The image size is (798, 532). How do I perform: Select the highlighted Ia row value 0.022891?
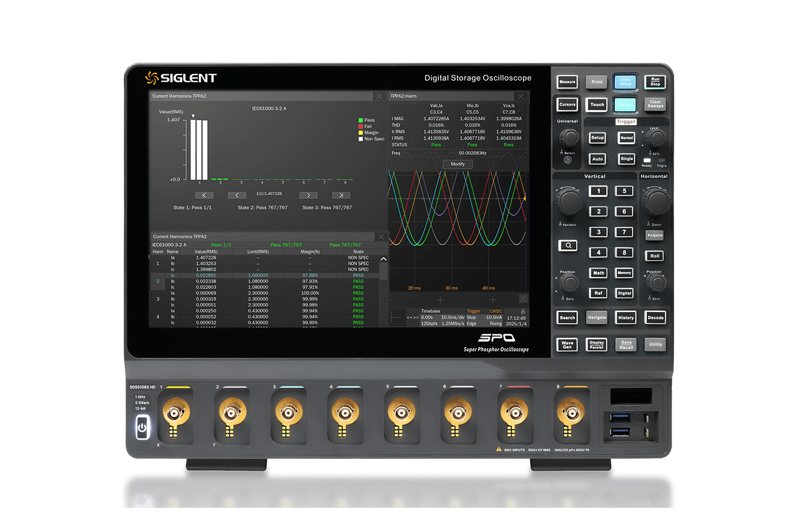207,276
